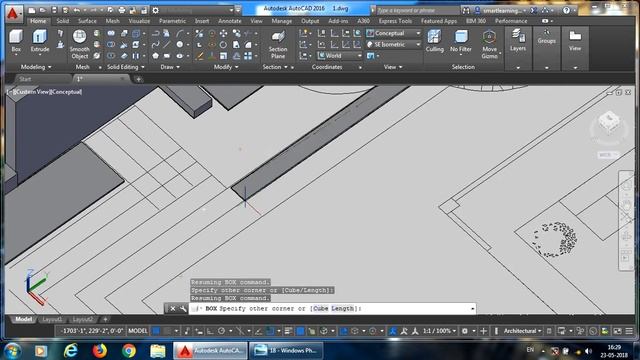Open the 1:1 / 100% annotation scale dropdown

click(x=439, y=331)
